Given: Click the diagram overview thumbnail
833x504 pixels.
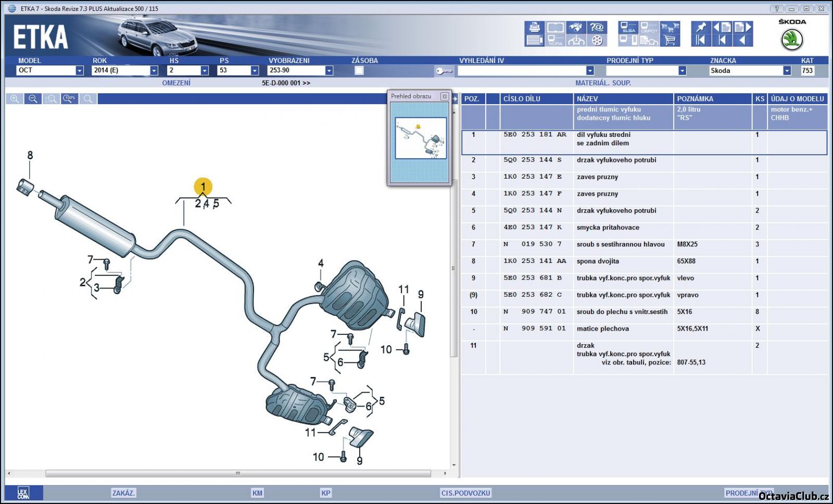Looking at the screenshot, I should (x=420, y=138).
